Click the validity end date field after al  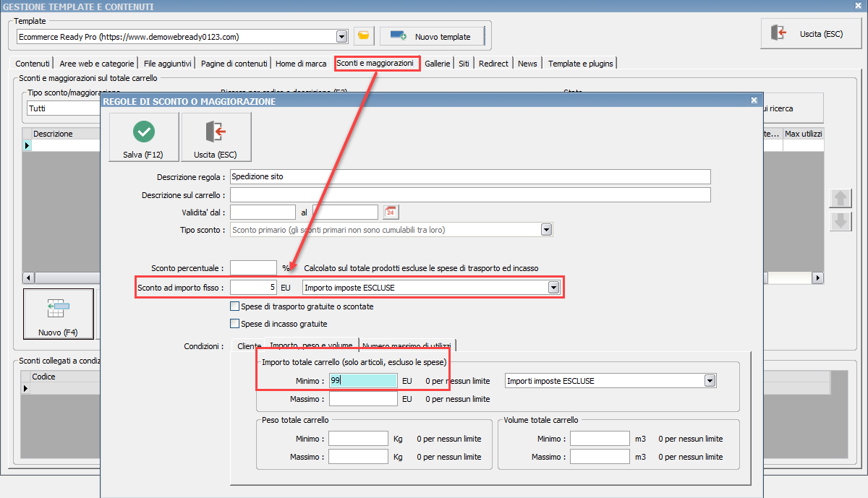[346, 212]
